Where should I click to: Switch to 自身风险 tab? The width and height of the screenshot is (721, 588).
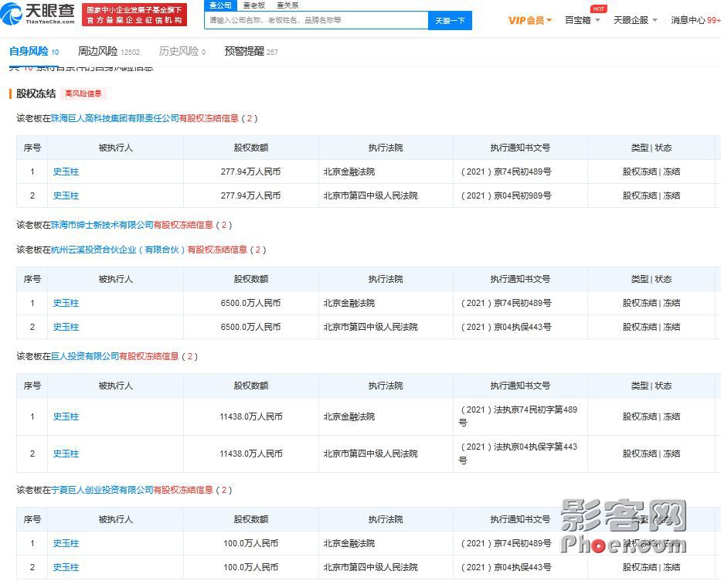34,52
